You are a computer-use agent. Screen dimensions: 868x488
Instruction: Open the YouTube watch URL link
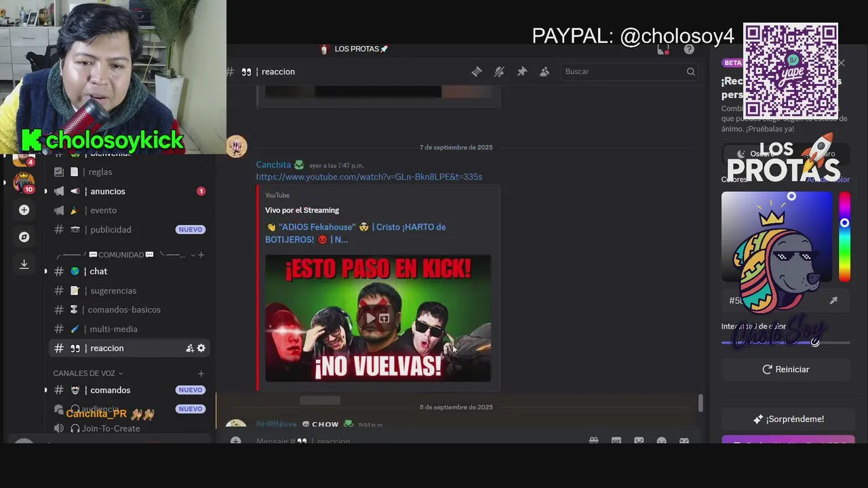(369, 177)
